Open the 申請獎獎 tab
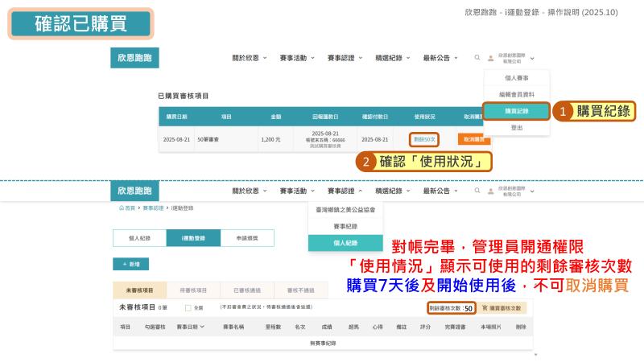Screen dimensions: 644x362 [x=247, y=238]
